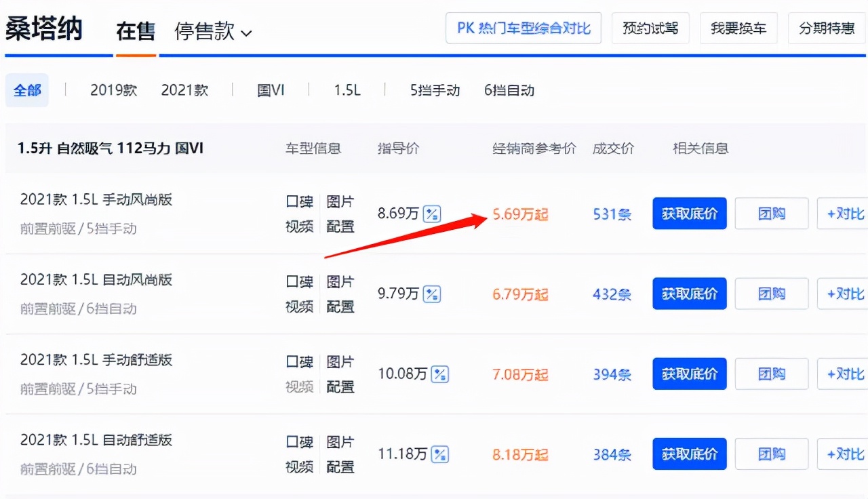Screen dimensions: 868x499
Task: Filter by 1.5L engine
Action: 347,90
